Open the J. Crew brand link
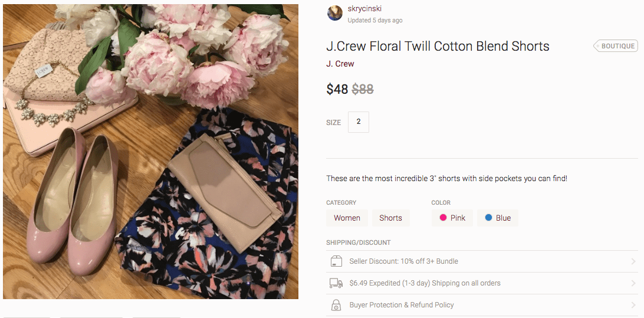The image size is (644, 318). 340,64
